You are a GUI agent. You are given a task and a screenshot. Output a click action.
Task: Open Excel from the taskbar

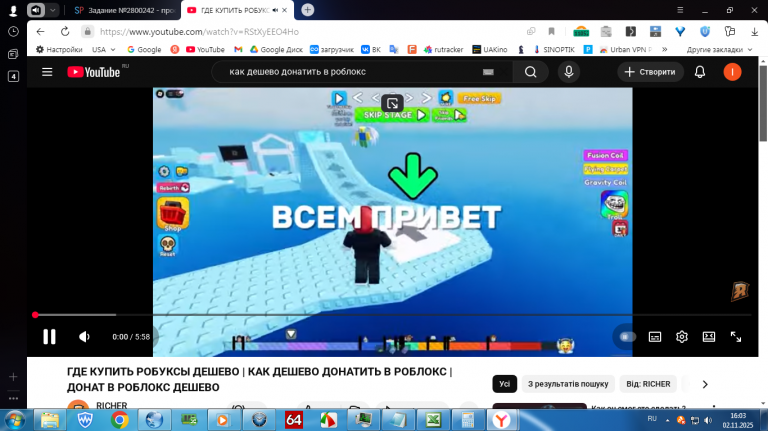click(433, 420)
